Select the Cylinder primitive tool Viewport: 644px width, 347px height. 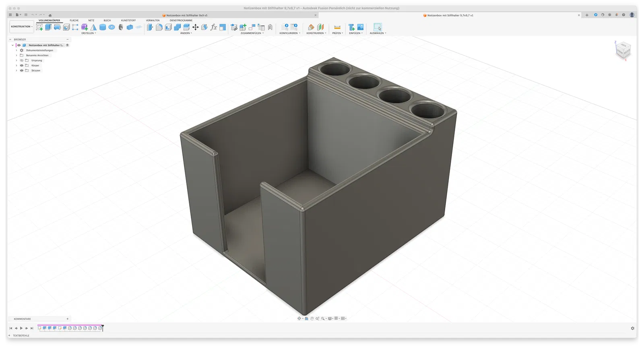tap(103, 27)
